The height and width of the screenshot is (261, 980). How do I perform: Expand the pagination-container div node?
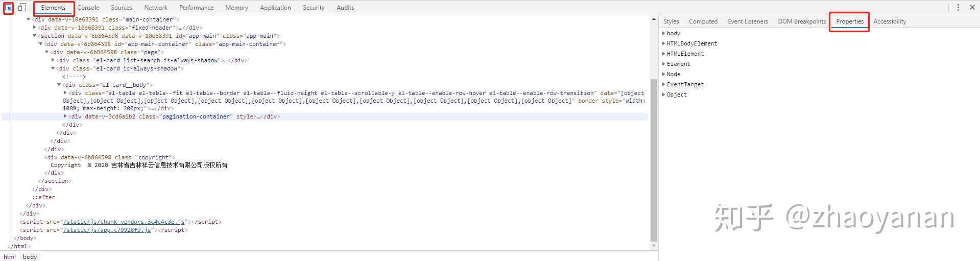pos(65,116)
